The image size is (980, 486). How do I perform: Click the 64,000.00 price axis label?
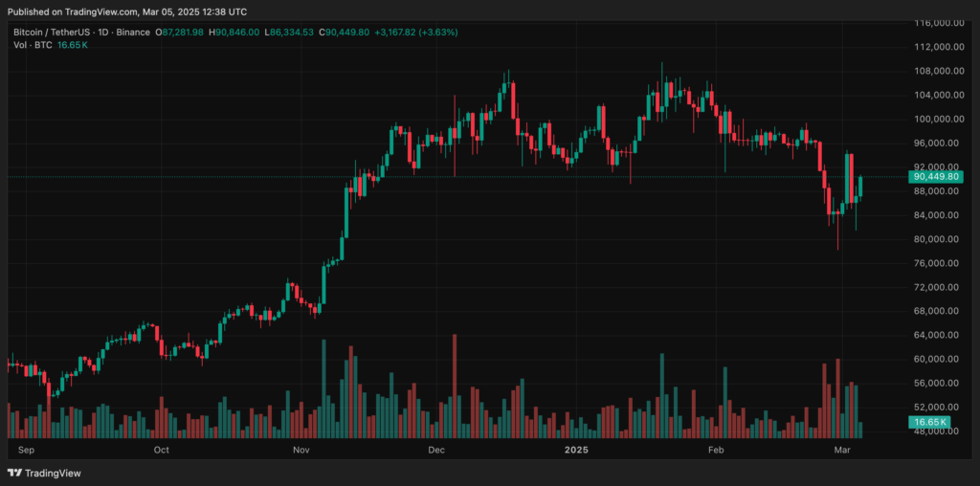click(936, 336)
